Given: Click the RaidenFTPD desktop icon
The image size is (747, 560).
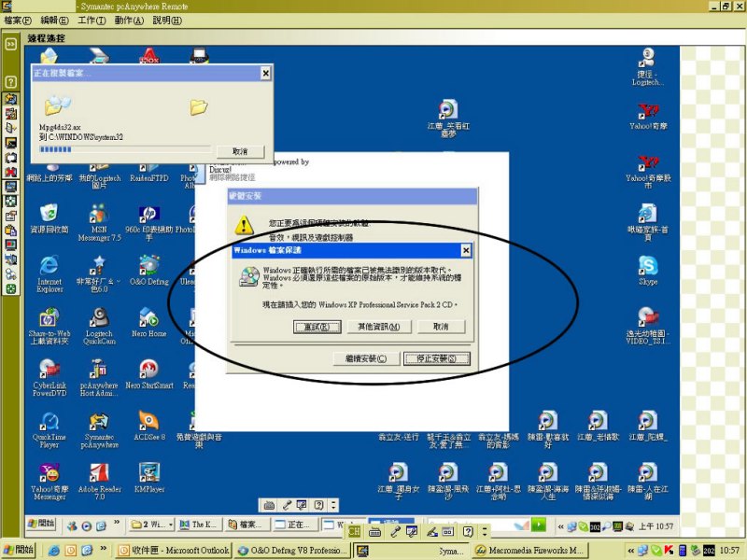Looking at the screenshot, I should click(x=149, y=174).
